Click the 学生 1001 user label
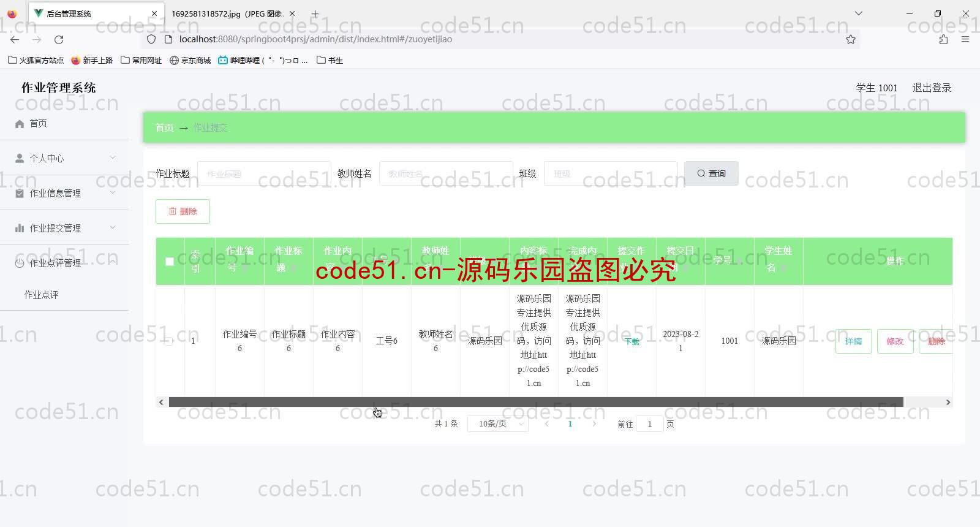980x527 pixels. pyautogui.click(x=876, y=88)
